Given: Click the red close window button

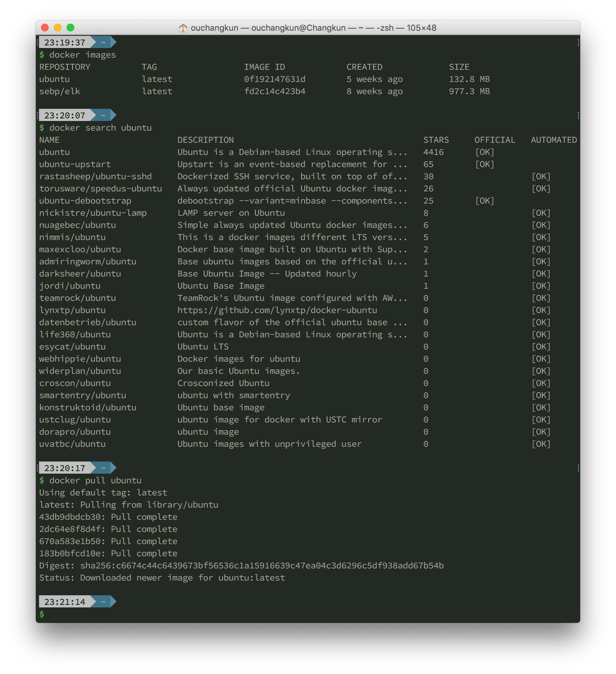Looking at the screenshot, I should pyautogui.click(x=45, y=28).
